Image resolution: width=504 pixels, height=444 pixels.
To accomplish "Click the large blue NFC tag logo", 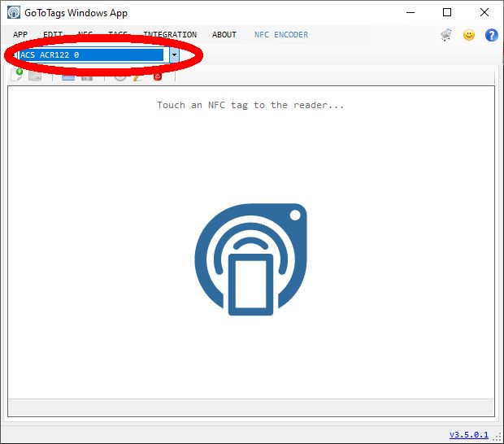I will [251, 260].
